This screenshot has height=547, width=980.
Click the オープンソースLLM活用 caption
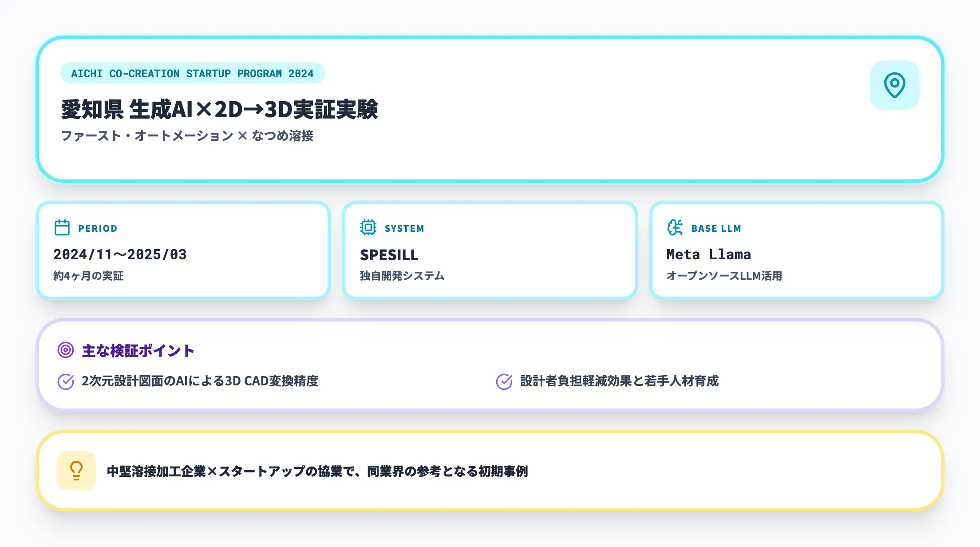(x=724, y=276)
